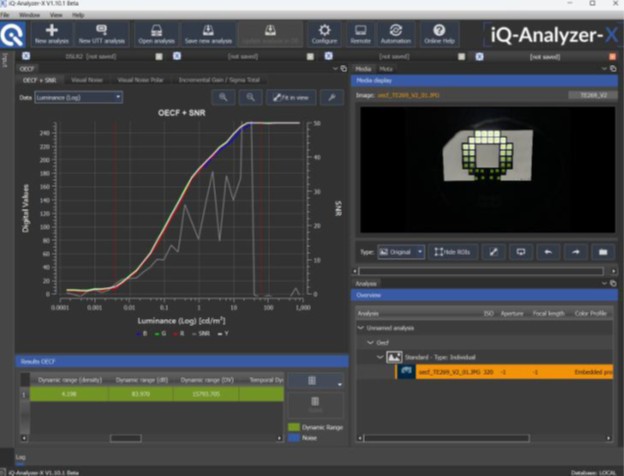Open Online Help
Viewport: 624px width, 476px height.
439,34
